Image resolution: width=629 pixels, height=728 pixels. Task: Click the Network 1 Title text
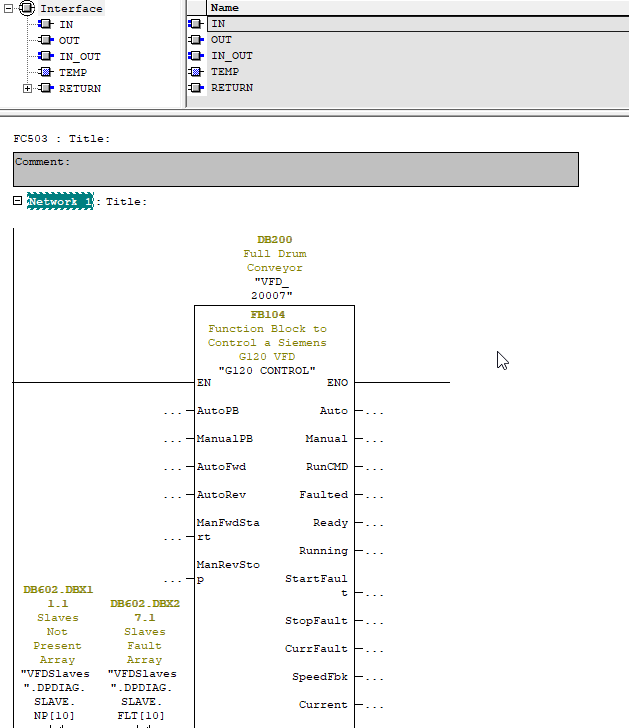[x=126, y=202]
